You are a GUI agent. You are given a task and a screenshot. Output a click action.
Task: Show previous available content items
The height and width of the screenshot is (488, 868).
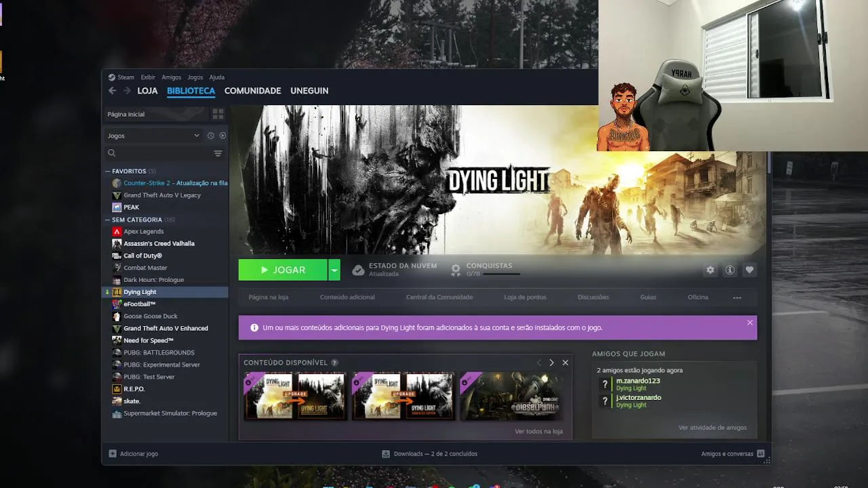(539, 363)
